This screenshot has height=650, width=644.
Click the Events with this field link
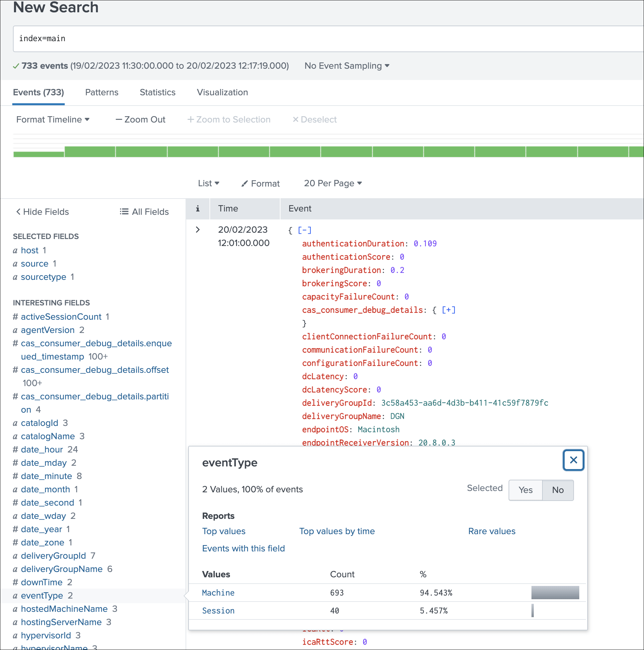243,548
